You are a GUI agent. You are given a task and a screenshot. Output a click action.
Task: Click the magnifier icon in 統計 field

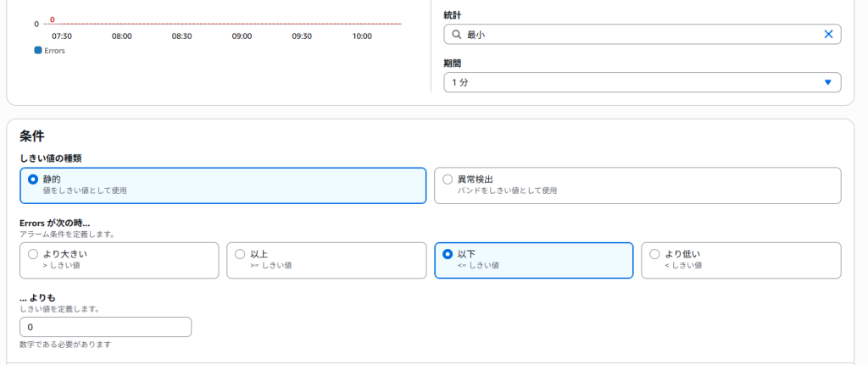[457, 34]
